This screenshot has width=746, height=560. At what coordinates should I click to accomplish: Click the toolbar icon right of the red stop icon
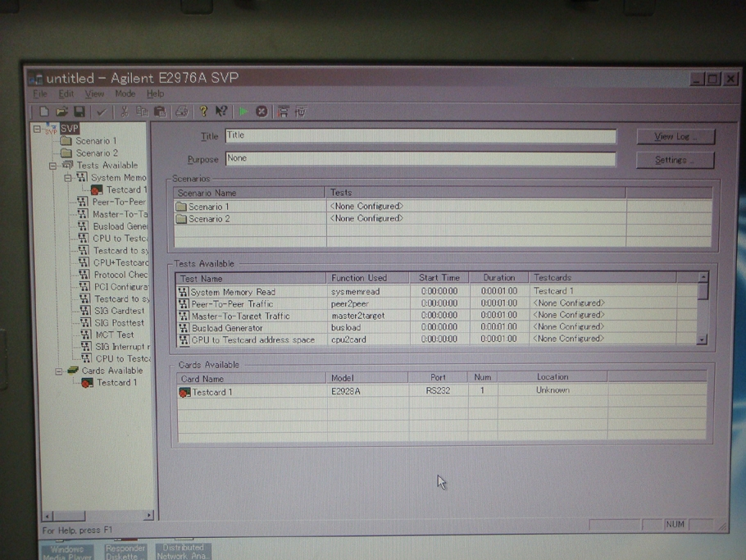pos(283,112)
